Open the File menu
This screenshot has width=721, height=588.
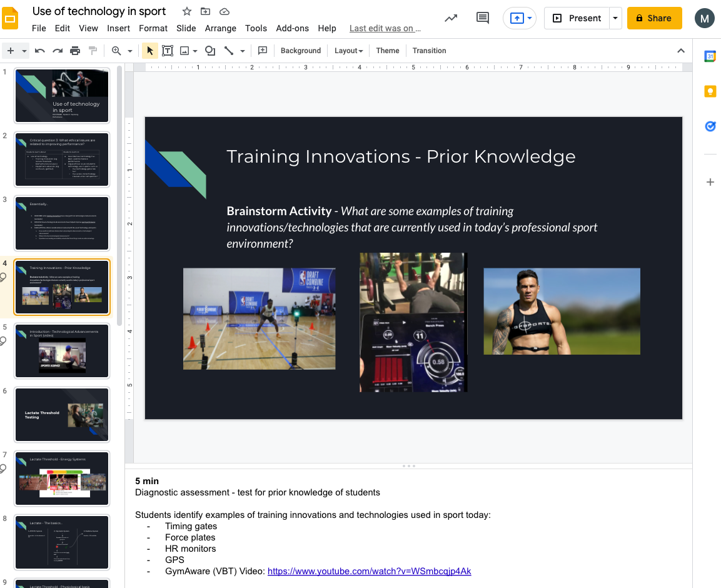click(x=39, y=28)
